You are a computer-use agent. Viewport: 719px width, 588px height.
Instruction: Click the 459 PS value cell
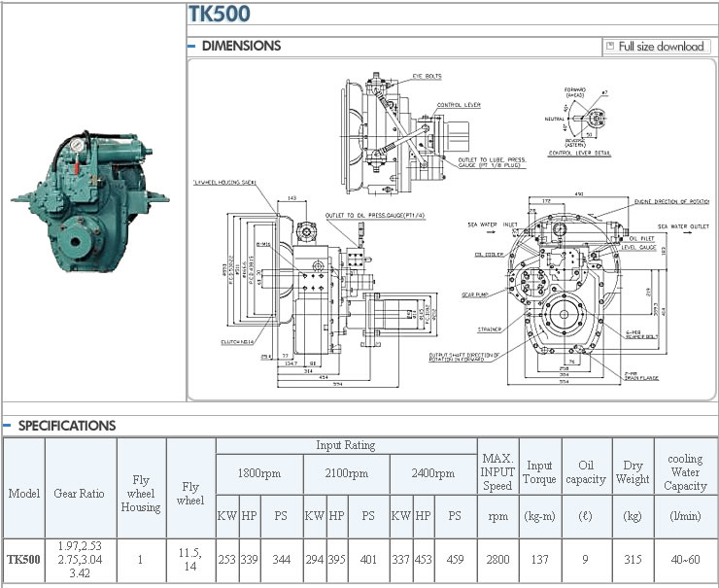(455, 560)
